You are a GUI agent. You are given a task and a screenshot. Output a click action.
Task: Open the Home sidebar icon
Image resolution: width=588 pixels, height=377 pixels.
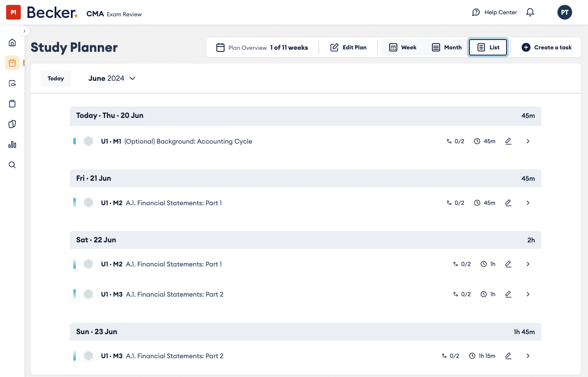12,42
